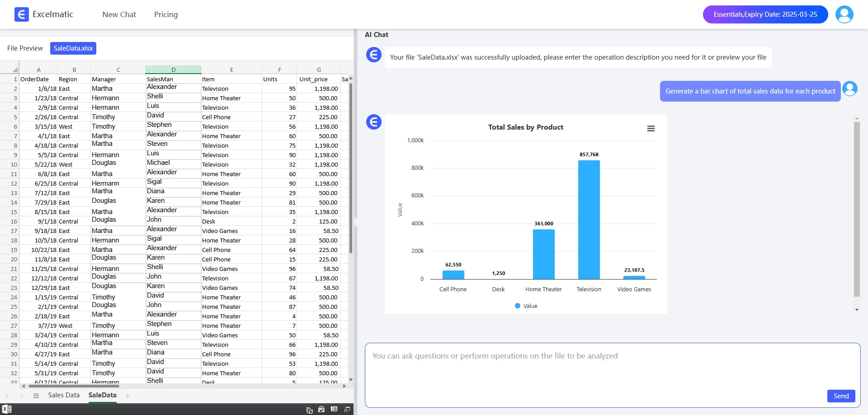Start a New Chat
The image size is (868, 415).
(x=119, y=14)
